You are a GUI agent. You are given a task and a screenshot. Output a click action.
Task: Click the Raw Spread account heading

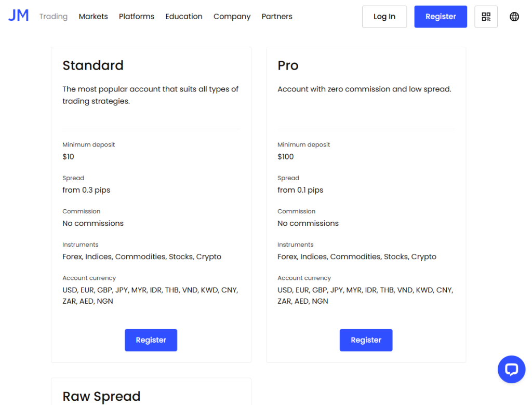pos(101,396)
